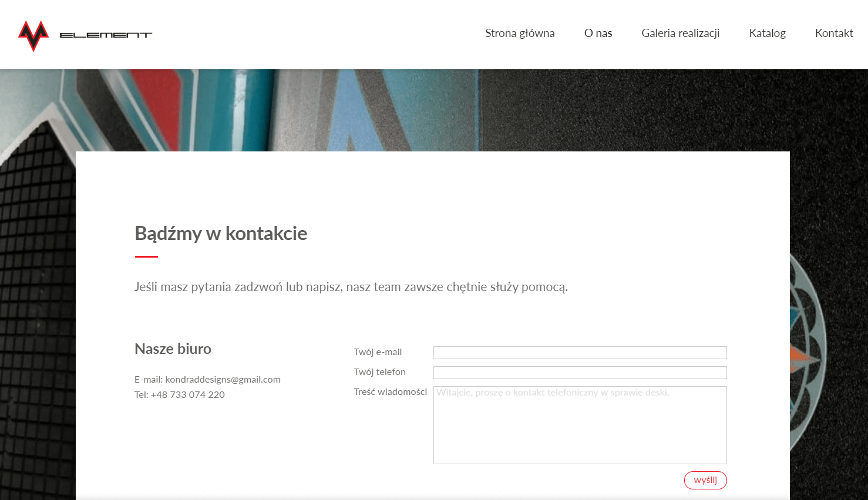This screenshot has width=868, height=500.
Task: Click the "Twój e-mail" field label
Action: coord(378,352)
